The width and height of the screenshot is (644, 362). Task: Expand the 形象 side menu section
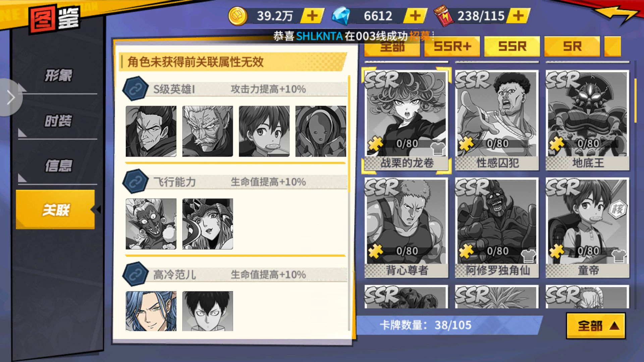[58, 75]
